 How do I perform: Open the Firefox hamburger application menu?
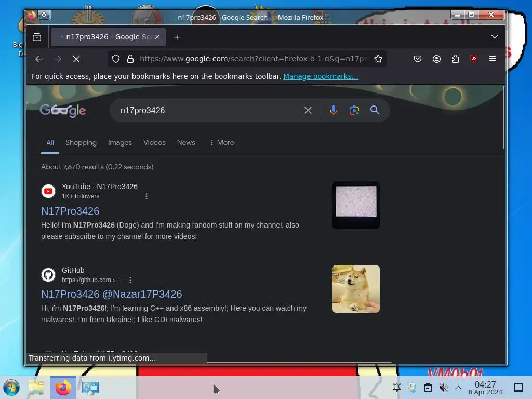(x=493, y=59)
